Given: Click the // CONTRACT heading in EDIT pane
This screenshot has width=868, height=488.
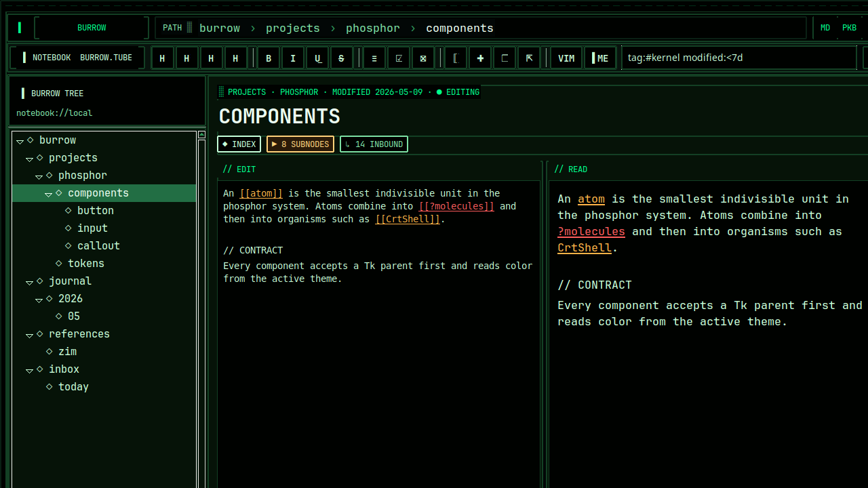Looking at the screenshot, I should click(x=253, y=250).
